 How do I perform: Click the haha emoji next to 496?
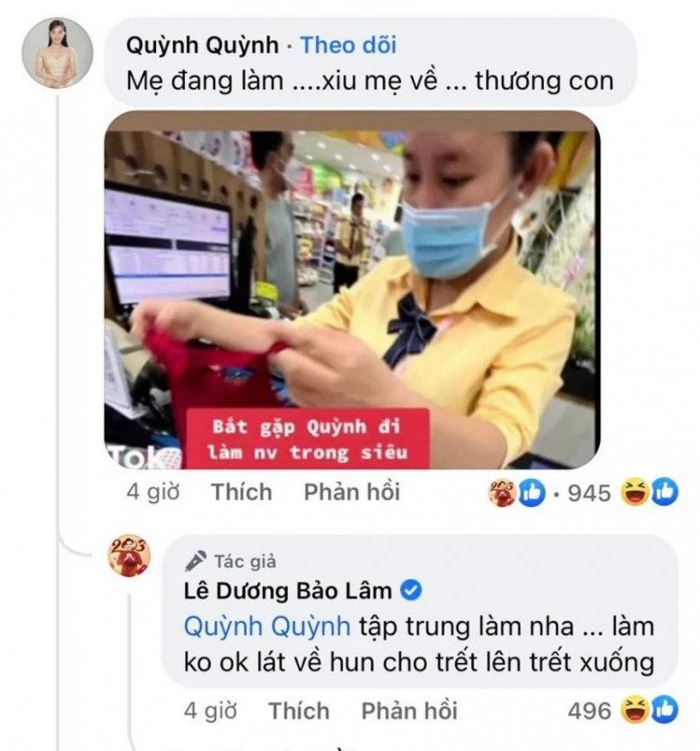click(634, 710)
